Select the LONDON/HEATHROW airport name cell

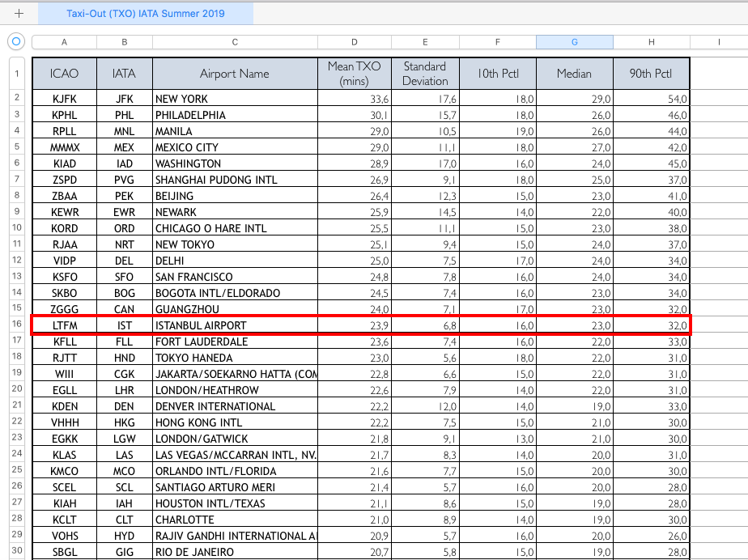(235, 390)
